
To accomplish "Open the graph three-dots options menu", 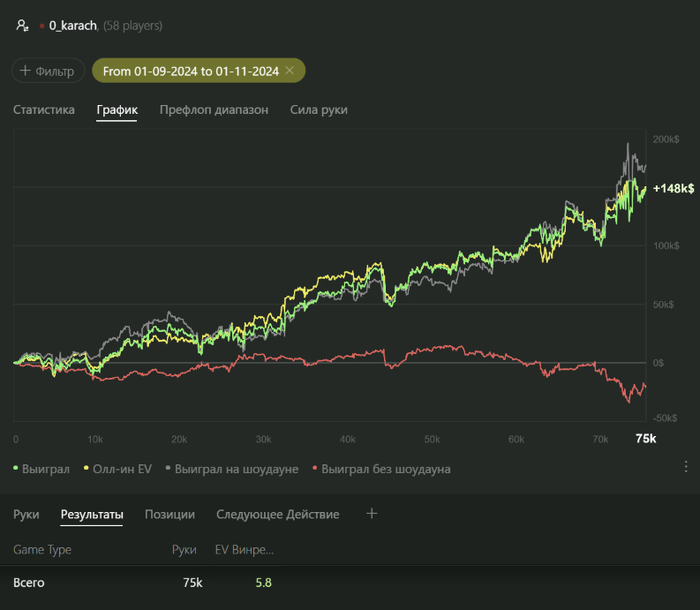I will (x=686, y=467).
